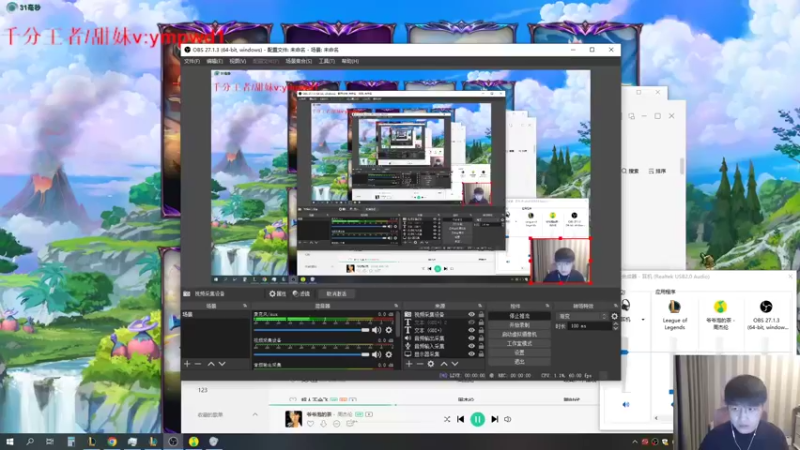Pop out the Audio Mixer dock panel
This screenshot has height=450, width=800.
tap(396, 306)
